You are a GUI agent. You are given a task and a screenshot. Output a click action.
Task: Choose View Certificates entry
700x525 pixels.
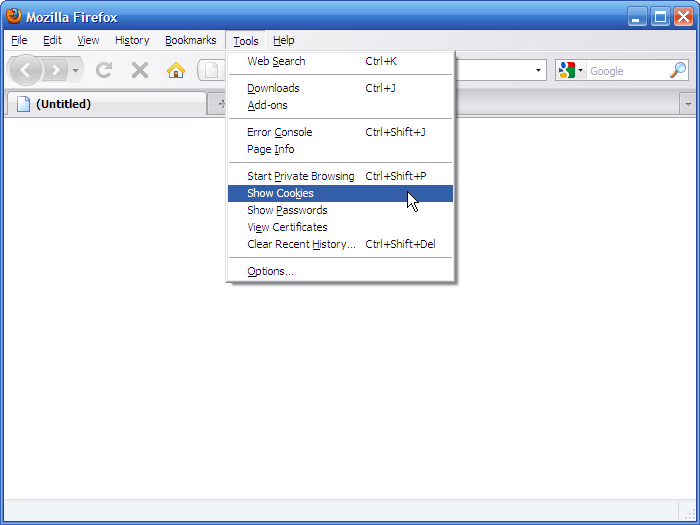pos(340,227)
